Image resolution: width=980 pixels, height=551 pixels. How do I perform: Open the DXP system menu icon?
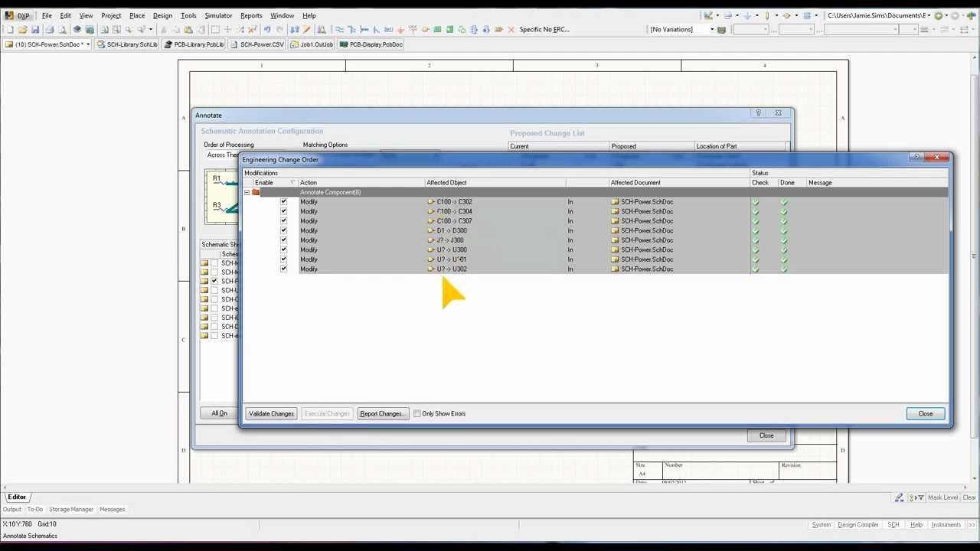(x=10, y=15)
